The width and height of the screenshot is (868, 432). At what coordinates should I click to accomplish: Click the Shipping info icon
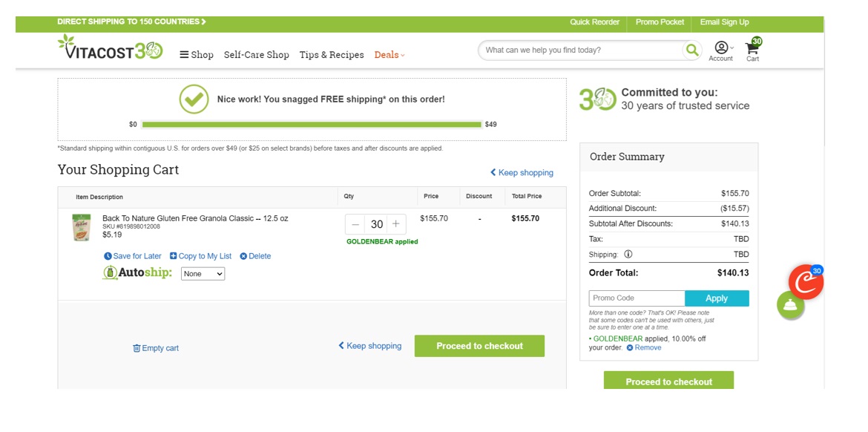628,254
